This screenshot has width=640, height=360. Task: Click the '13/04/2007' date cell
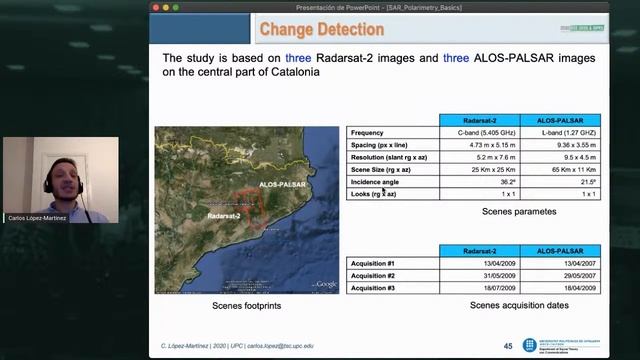560,263
